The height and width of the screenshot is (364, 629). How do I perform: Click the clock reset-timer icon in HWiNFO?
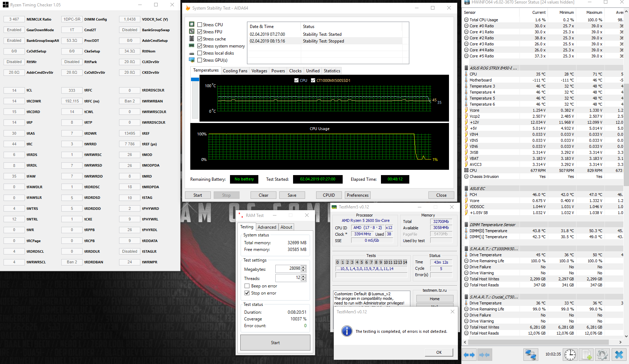570,355
